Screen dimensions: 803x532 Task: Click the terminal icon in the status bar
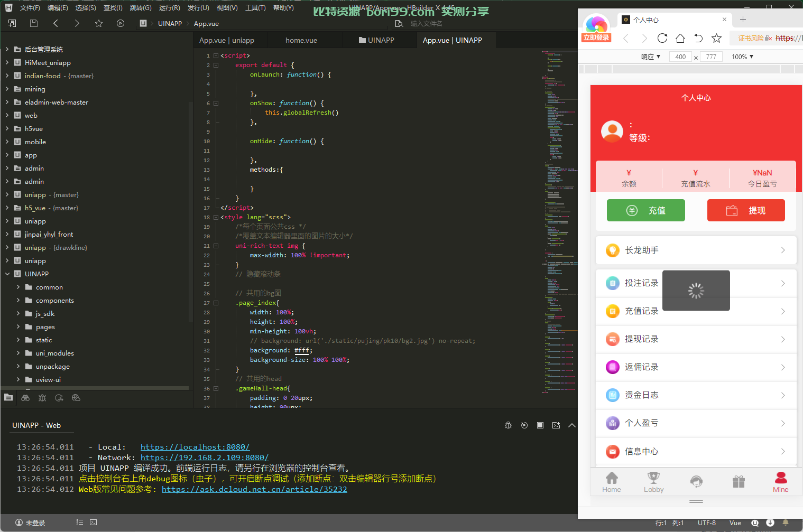[x=94, y=522]
